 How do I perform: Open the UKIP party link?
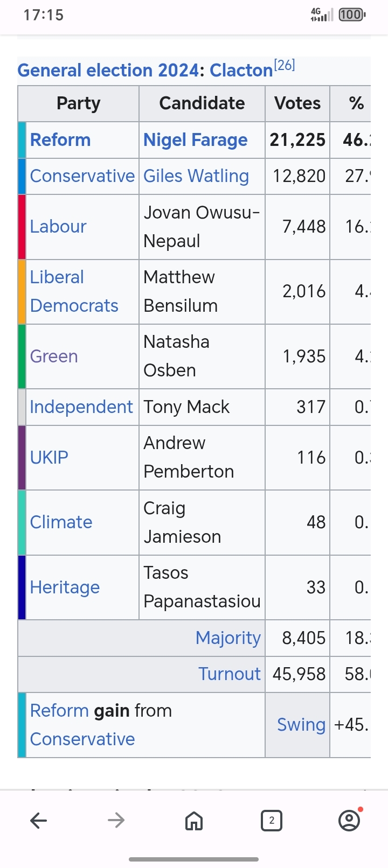click(49, 458)
